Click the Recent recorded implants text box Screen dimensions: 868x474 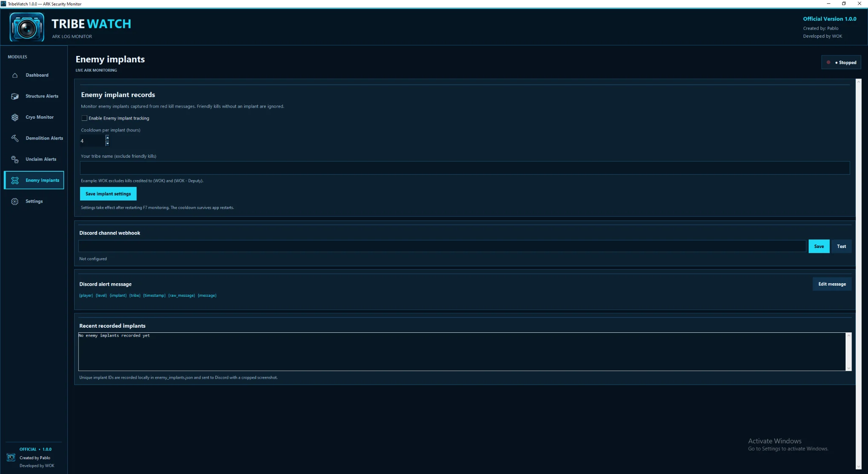click(462, 351)
